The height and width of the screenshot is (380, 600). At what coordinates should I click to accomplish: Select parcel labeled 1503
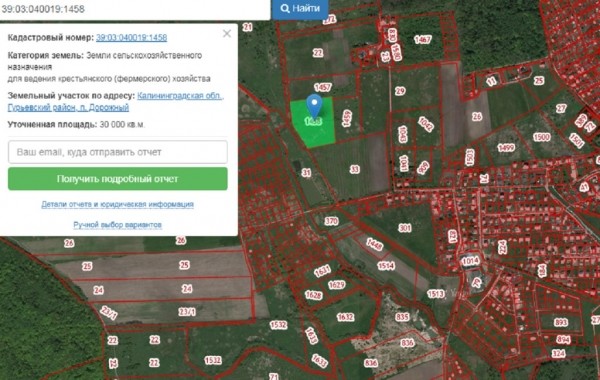click(470, 157)
